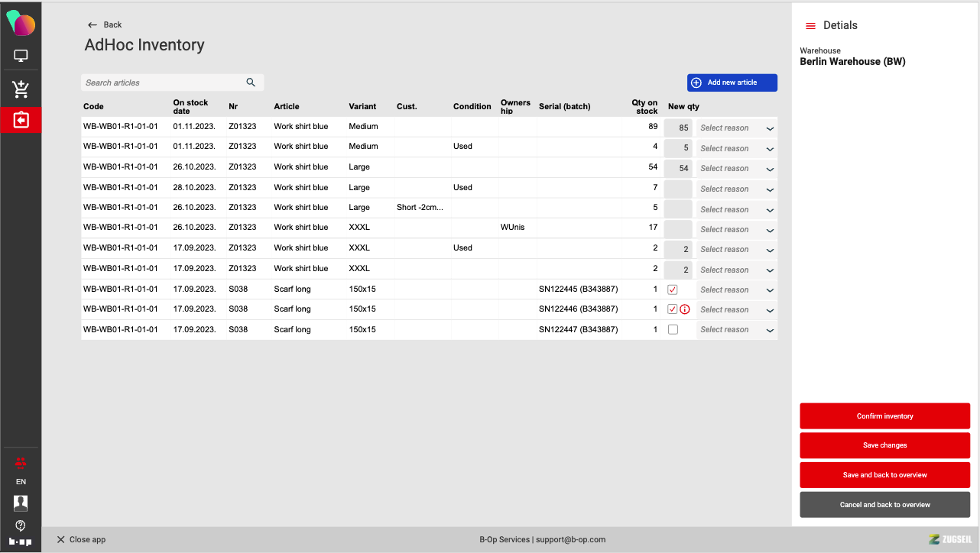This screenshot has width=980, height=553.
Task: Switch language via EN sidebar item
Action: 21,482
